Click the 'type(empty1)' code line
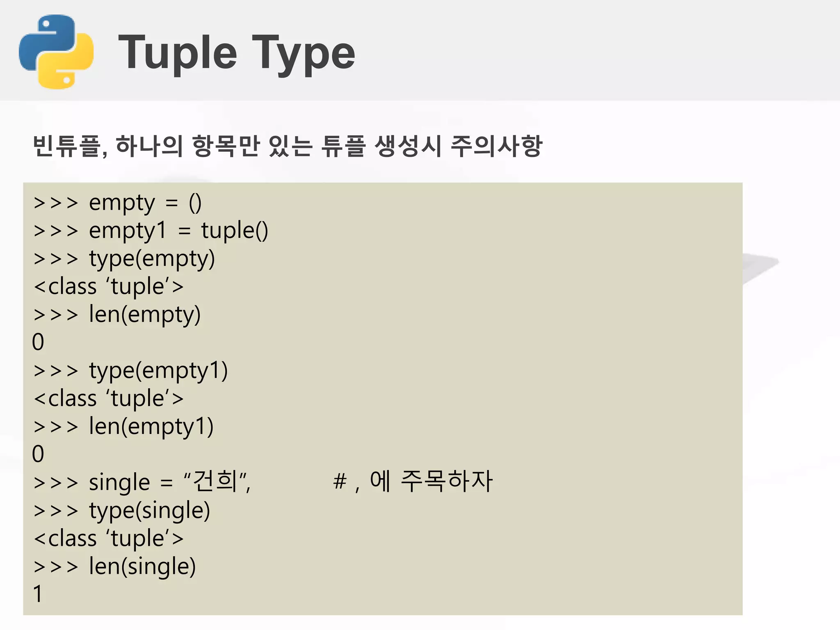The width and height of the screenshot is (840, 630). tap(130, 370)
